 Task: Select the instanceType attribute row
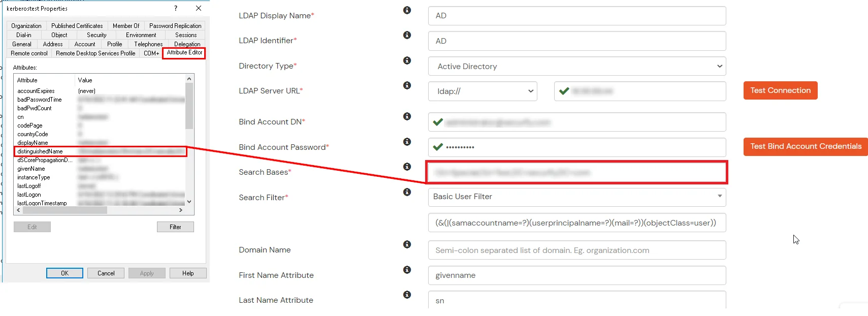100,177
